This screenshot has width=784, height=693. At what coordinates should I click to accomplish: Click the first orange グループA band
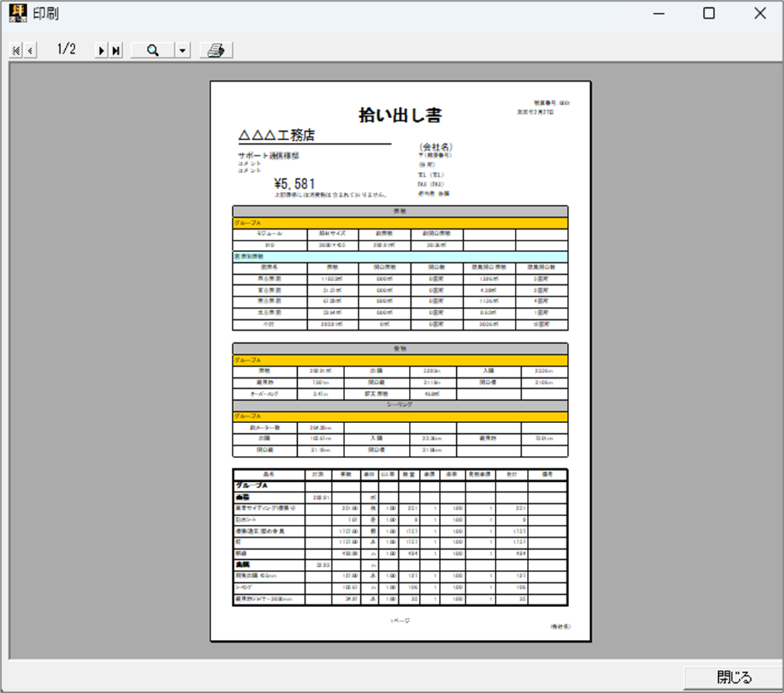coord(400,223)
